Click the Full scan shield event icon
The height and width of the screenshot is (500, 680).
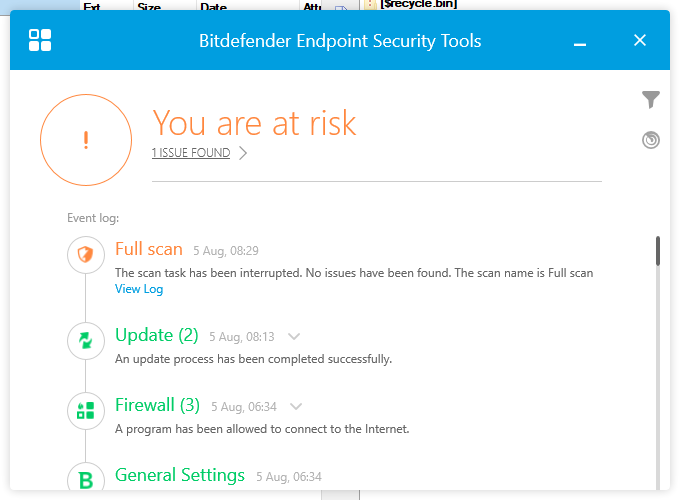86,255
